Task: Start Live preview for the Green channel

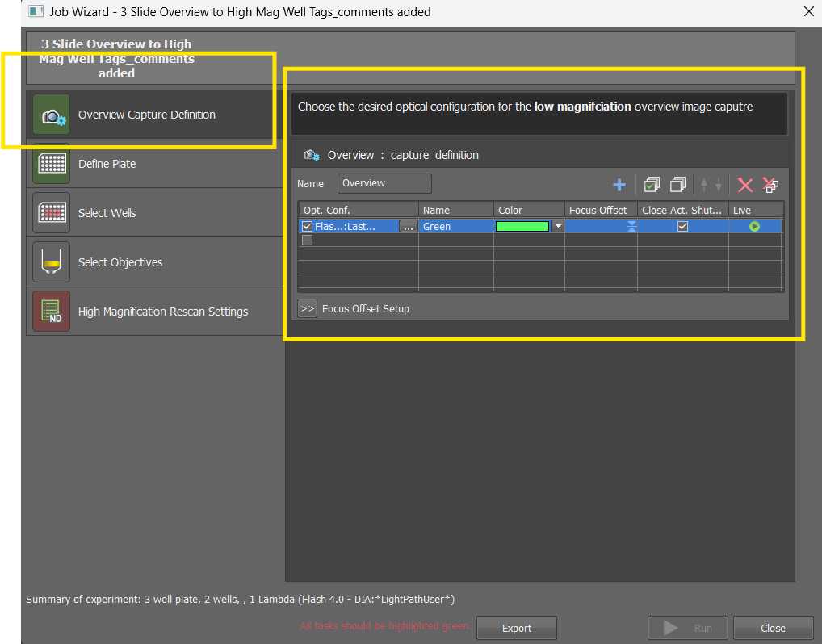Action: pyautogui.click(x=754, y=227)
